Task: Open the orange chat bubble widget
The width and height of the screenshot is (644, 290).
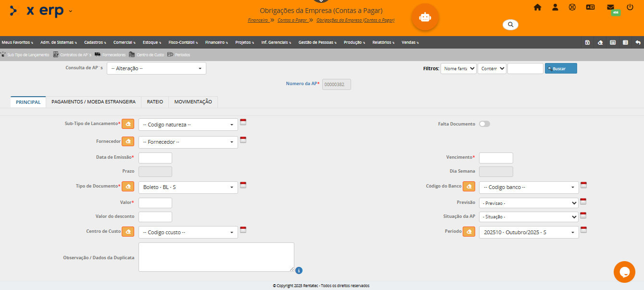Action: click(x=624, y=272)
